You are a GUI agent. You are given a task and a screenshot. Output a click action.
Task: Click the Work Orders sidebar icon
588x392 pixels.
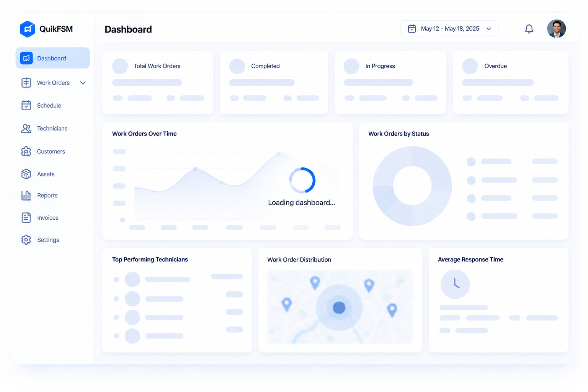(26, 83)
